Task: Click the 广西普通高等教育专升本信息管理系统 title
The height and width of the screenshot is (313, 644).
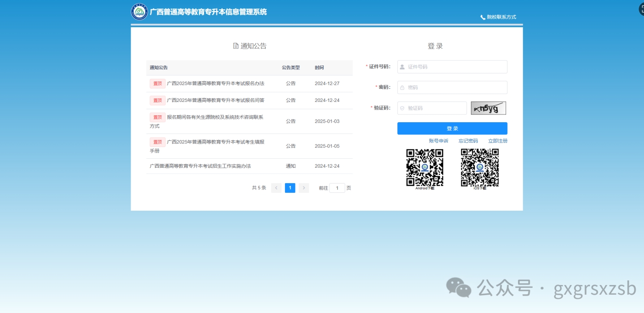Action: [x=209, y=12]
